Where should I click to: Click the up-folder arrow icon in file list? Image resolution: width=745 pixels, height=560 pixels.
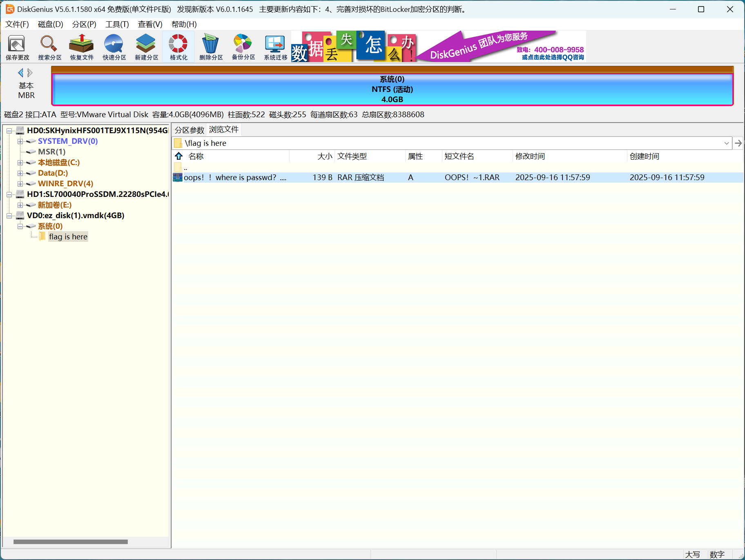179,156
